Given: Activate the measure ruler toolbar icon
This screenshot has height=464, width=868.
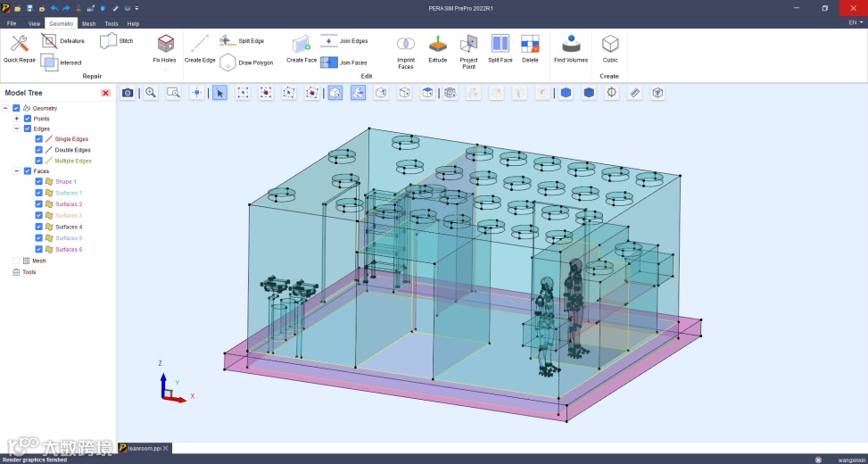Looking at the screenshot, I should [x=634, y=93].
